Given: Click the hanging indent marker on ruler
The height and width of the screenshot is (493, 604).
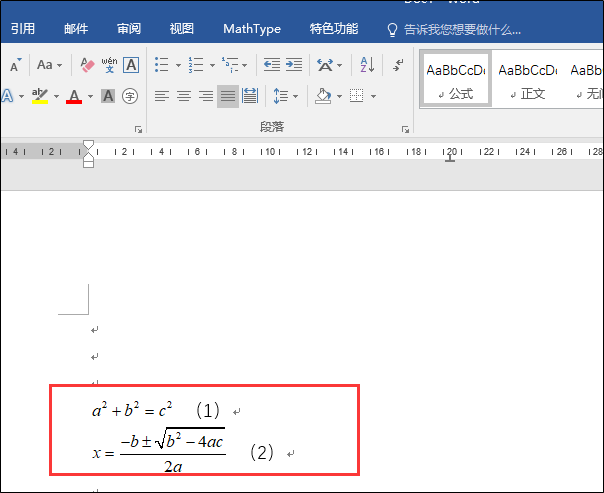Looking at the screenshot, I should pyautogui.click(x=89, y=157).
